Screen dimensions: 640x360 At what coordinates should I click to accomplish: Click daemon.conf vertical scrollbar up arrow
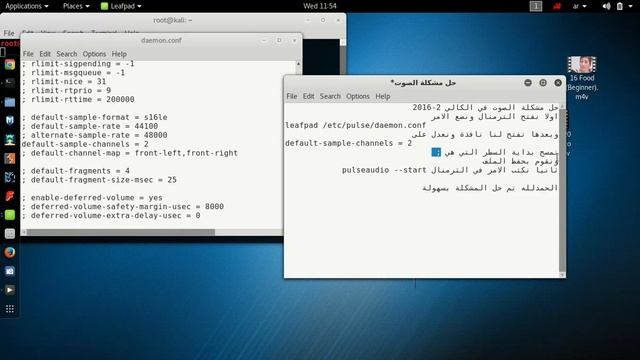point(298,64)
